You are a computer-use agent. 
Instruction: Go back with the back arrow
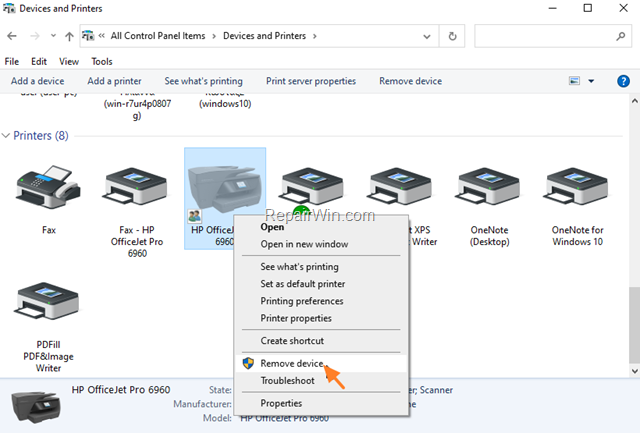click(x=12, y=36)
